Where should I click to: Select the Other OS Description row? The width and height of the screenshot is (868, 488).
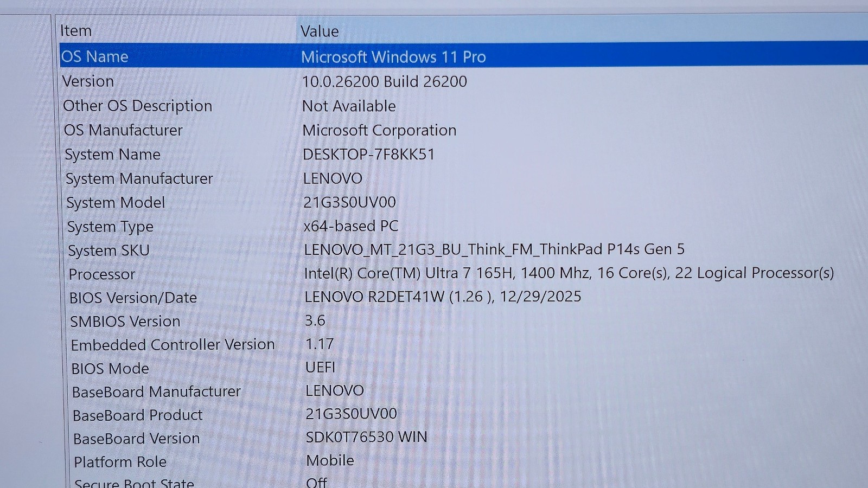pos(137,106)
